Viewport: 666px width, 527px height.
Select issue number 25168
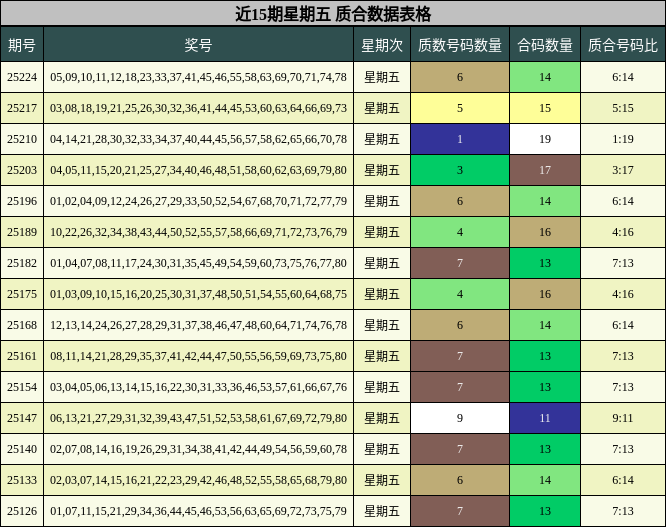coord(22,325)
